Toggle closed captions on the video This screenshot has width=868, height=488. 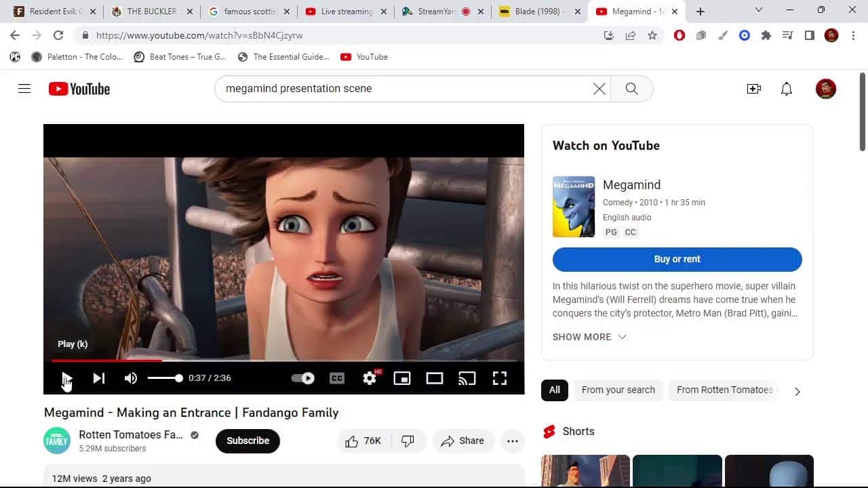pos(337,378)
